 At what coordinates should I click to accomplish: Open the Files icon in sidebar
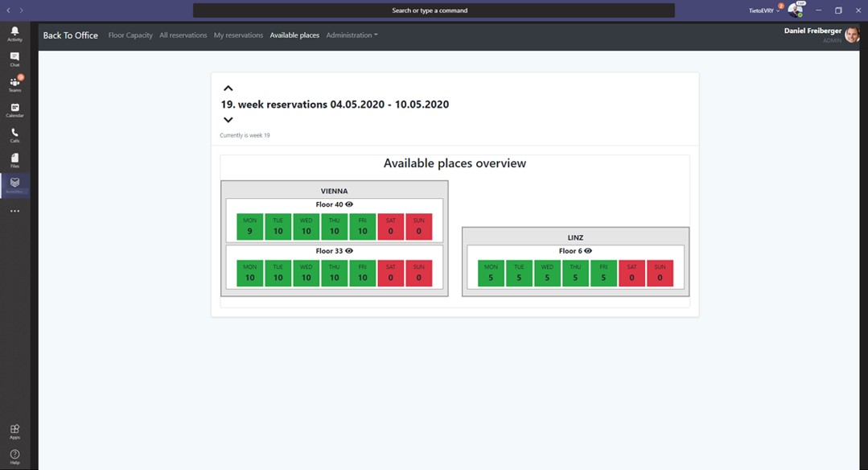click(14, 159)
